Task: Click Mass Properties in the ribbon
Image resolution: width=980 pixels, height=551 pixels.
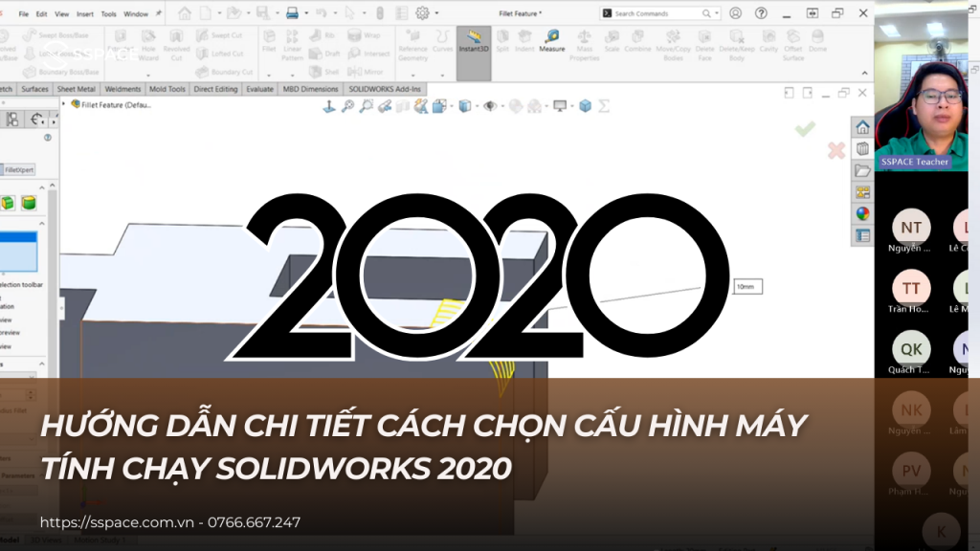Action: [x=585, y=46]
